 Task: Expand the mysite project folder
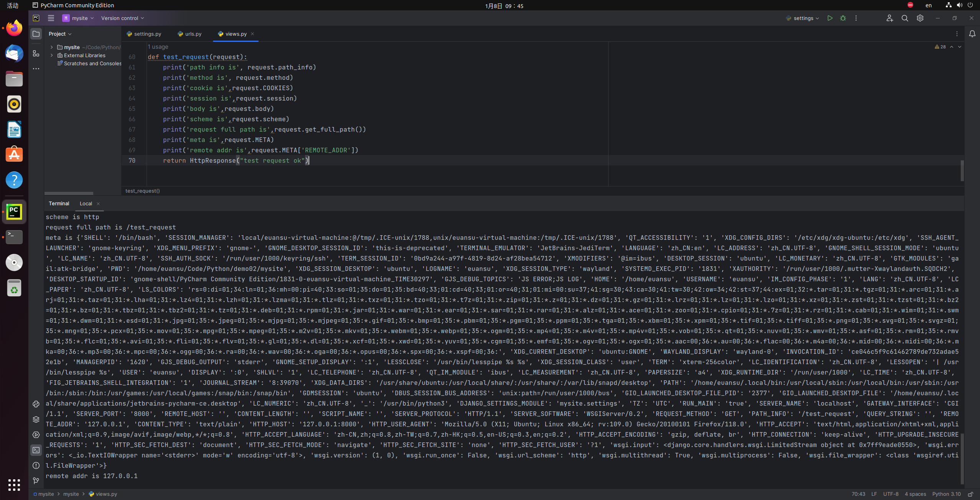tap(52, 47)
